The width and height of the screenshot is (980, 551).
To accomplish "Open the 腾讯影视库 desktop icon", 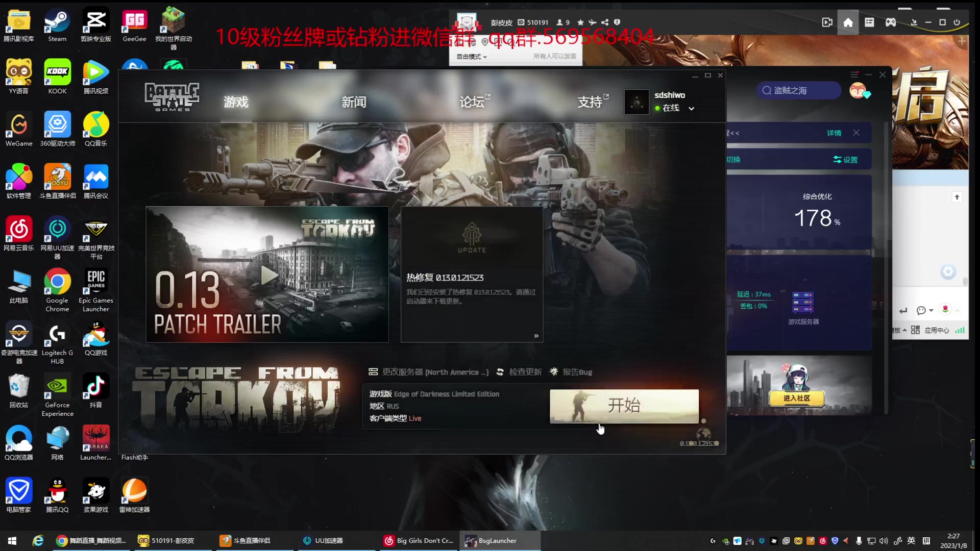I will (19, 26).
